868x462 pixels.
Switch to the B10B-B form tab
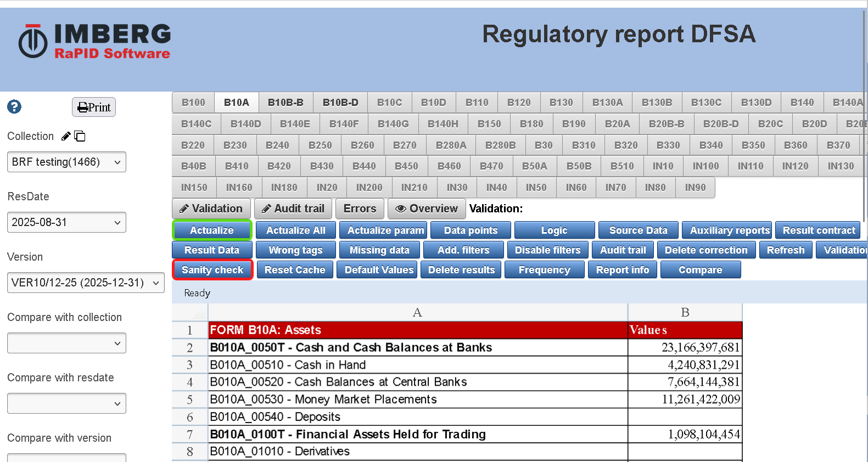(285, 103)
